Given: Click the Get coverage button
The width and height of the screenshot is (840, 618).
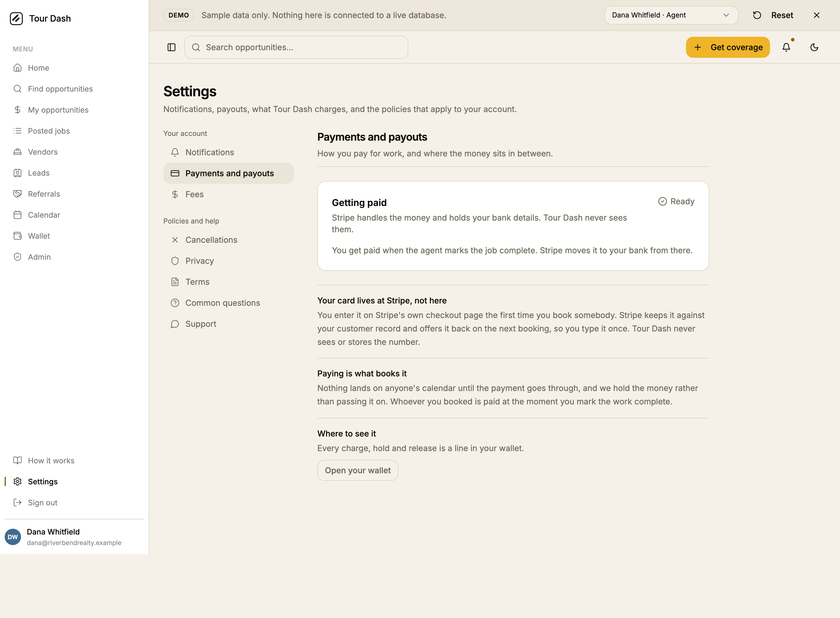Looking at the screenshot, I should (727, 47).
